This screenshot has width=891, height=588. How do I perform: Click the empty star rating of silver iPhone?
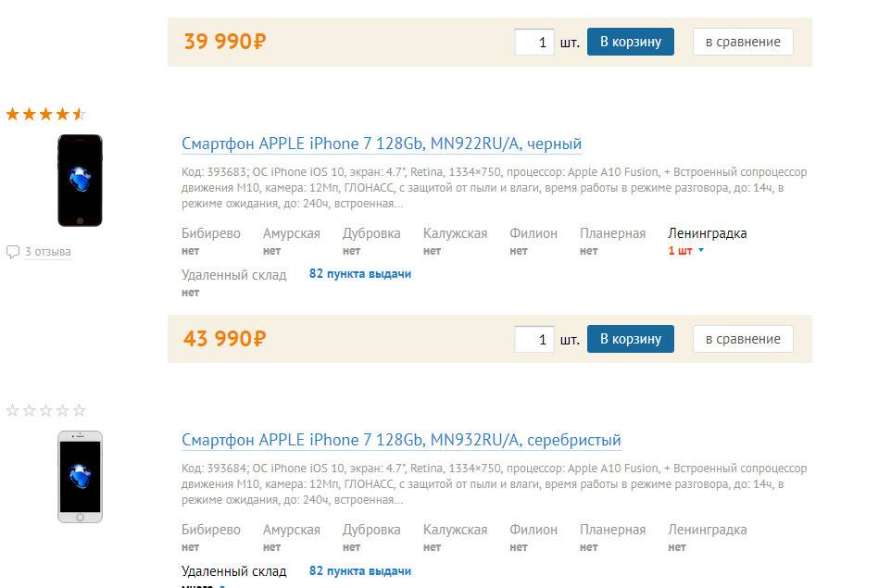pos(45,411)
